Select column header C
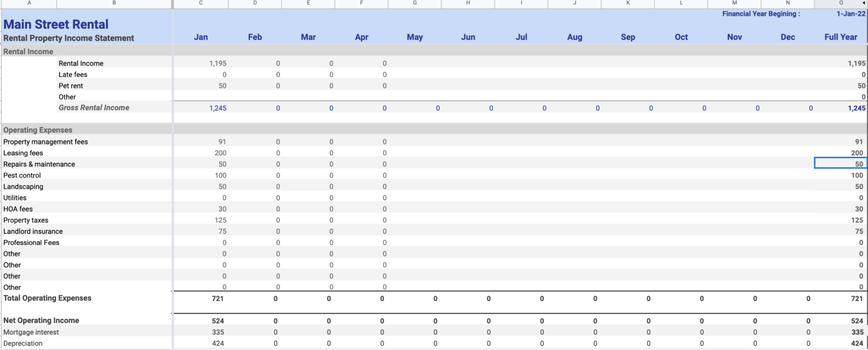The height and width of the screenshot is (350, 868). pos(201,3)
